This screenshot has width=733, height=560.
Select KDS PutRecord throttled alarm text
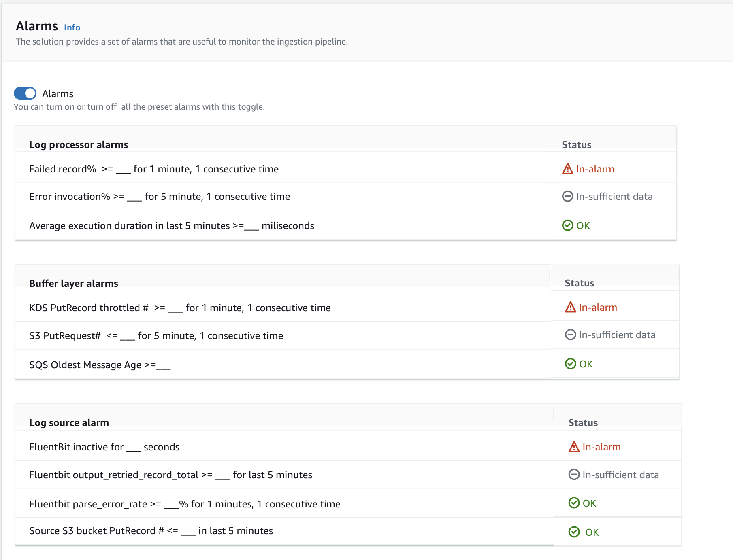pyautogui.click(x=180, y=308)
